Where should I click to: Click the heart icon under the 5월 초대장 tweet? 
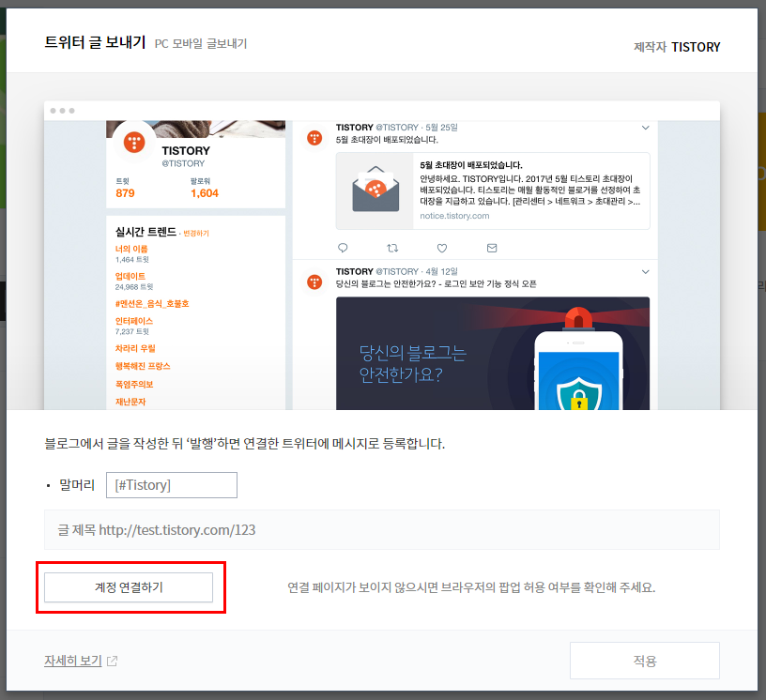pos(441,248)
